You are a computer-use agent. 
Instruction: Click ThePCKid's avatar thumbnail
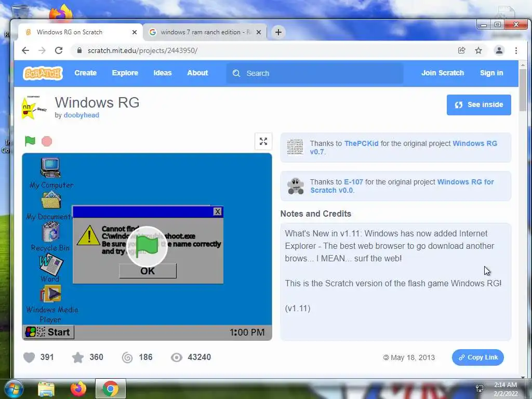(x=295, y=147)
